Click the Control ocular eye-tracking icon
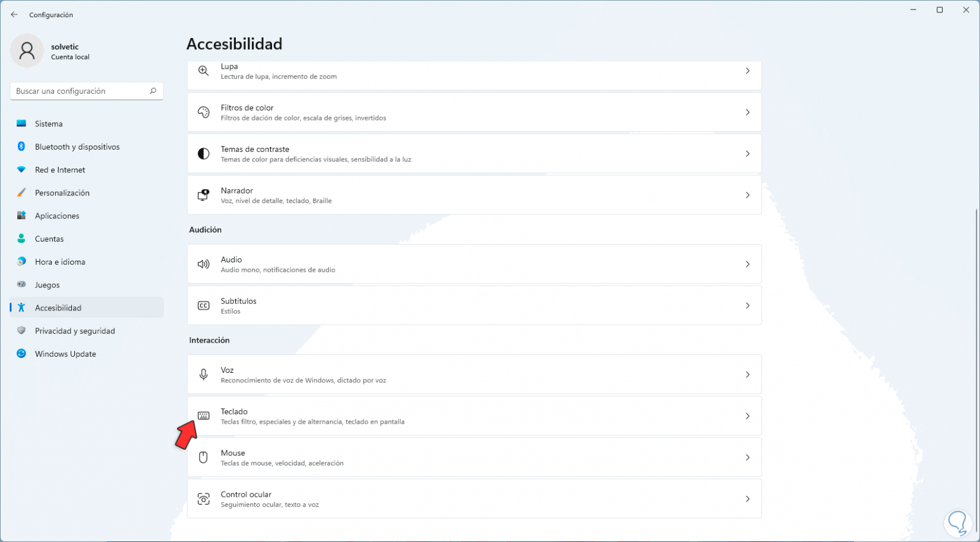Viewport: 980px width, 542px height. tap(203, 499)
